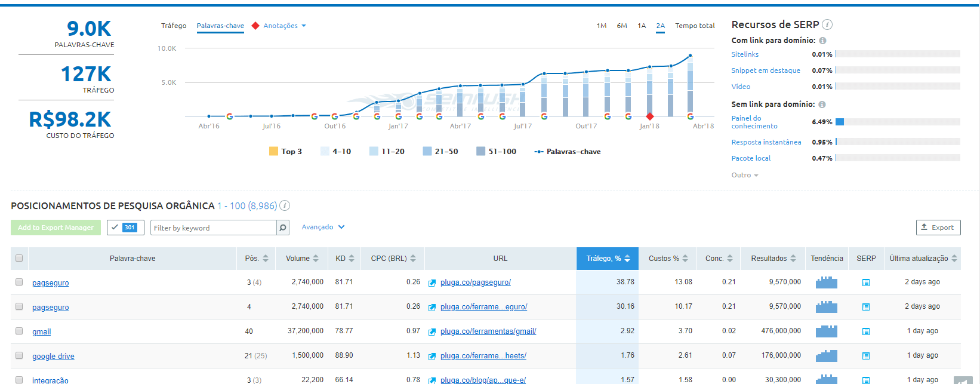The image size is (980, 384).
Task: Click the 301 export counter button
Action: coord(125,228)
